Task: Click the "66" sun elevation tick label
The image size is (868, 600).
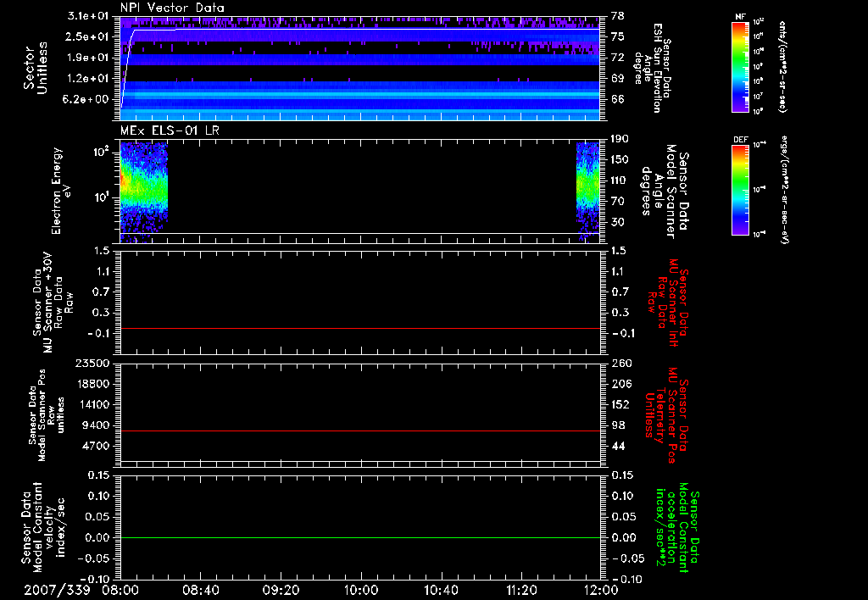Action: click(x=618, y=100)
